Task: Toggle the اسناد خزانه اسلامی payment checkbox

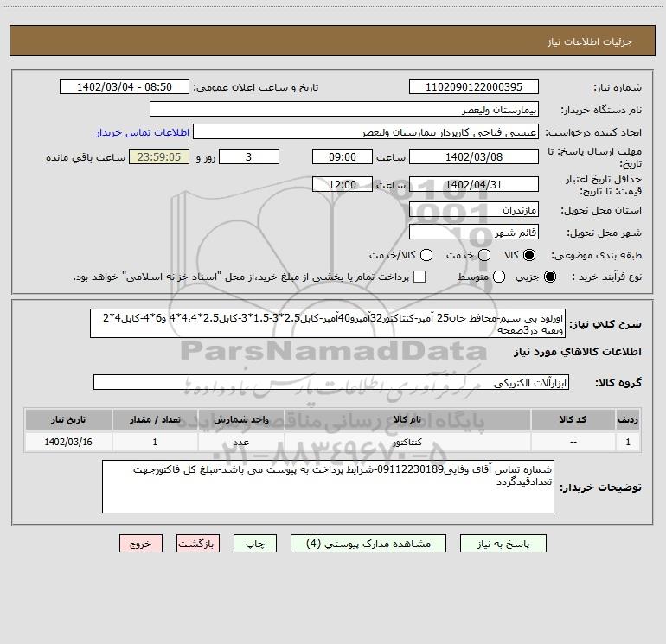Action: point(419,277)
